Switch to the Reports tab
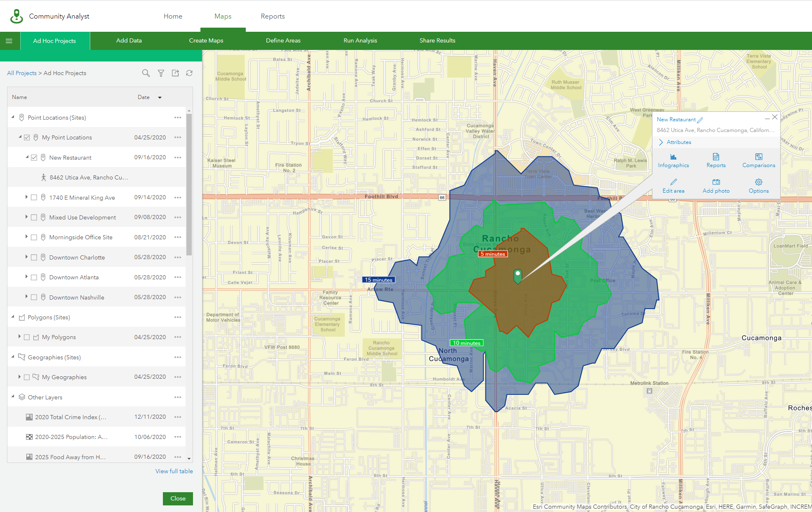This screenshot has height=512, width=812. coord(273,16)
